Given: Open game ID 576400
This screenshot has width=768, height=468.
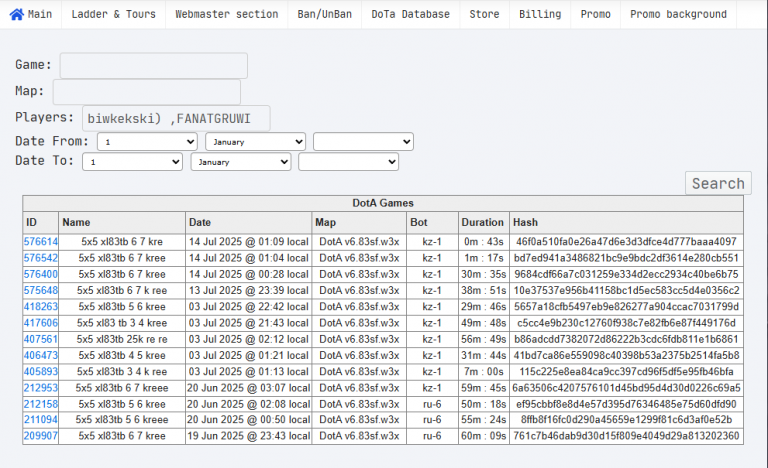Looking at the screenshot, I should 41,274.
